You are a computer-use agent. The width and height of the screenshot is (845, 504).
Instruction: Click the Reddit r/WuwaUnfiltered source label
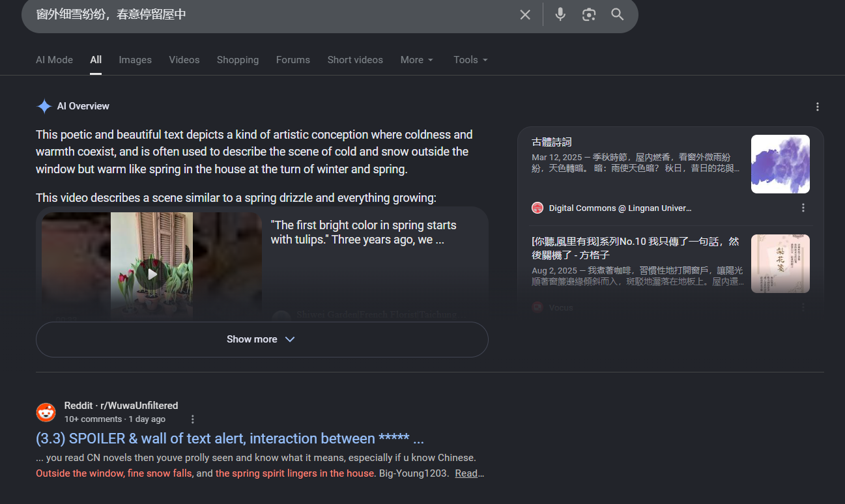click(121, 405)
